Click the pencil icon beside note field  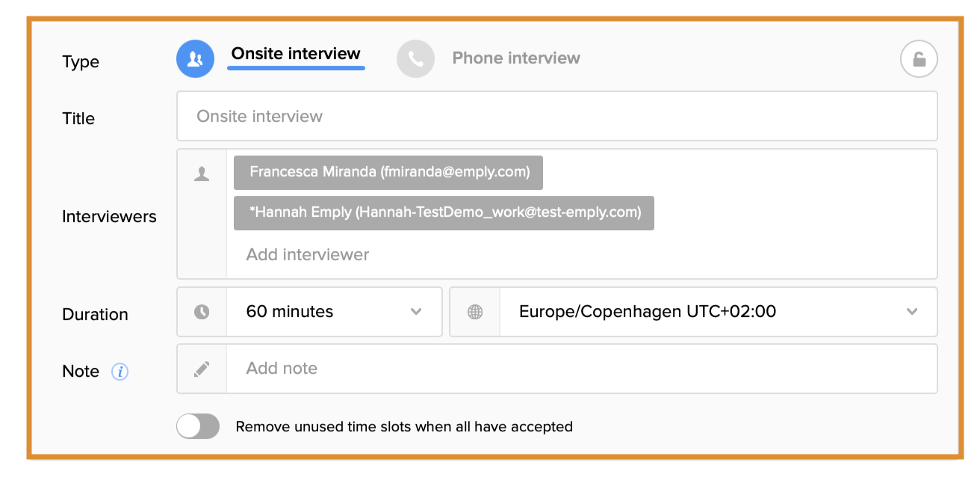pos(202,369)
